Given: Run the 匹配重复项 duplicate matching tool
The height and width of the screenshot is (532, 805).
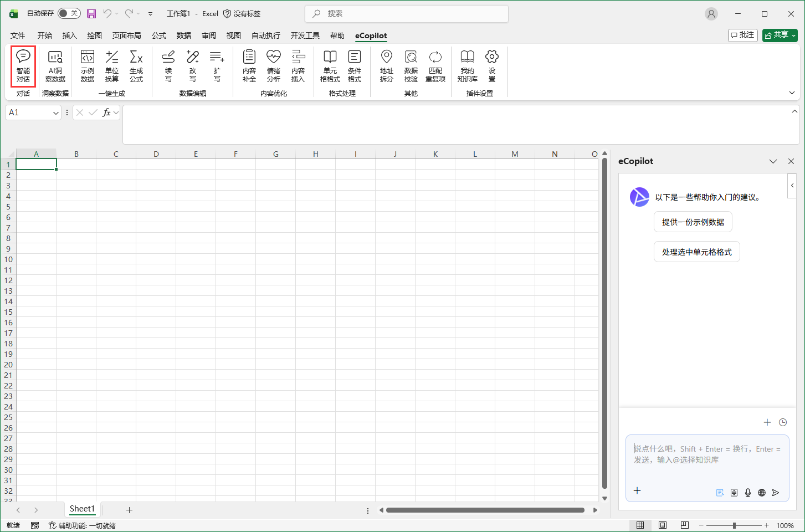Looking at the screenshot, I should pos(435,66).
